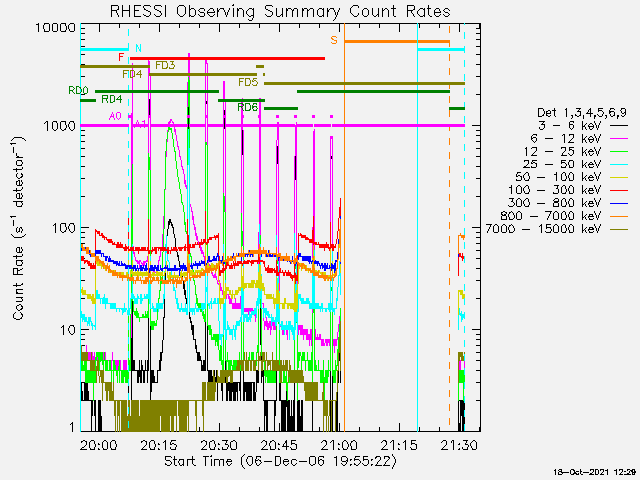This screenshot has width=640, height=480.
Task: Click the 21:15 x-axis time label
Action: click(399, 445)
